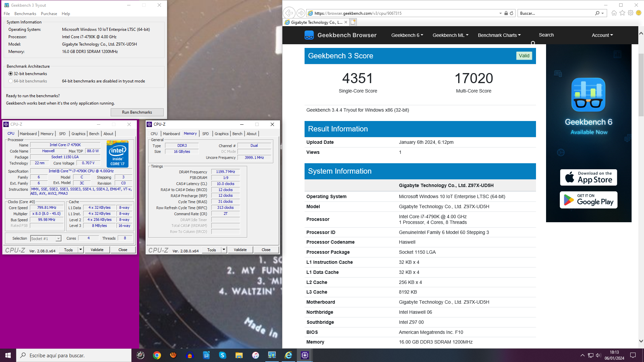This screenshot has width=644, height=362.
Task: Click the Run Benchmarks button
Action: [x=137, y=112]
